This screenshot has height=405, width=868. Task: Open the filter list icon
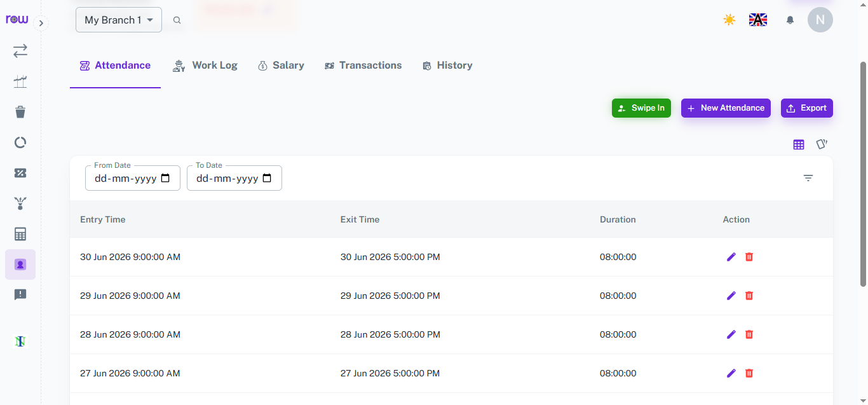tap(808, 178)
